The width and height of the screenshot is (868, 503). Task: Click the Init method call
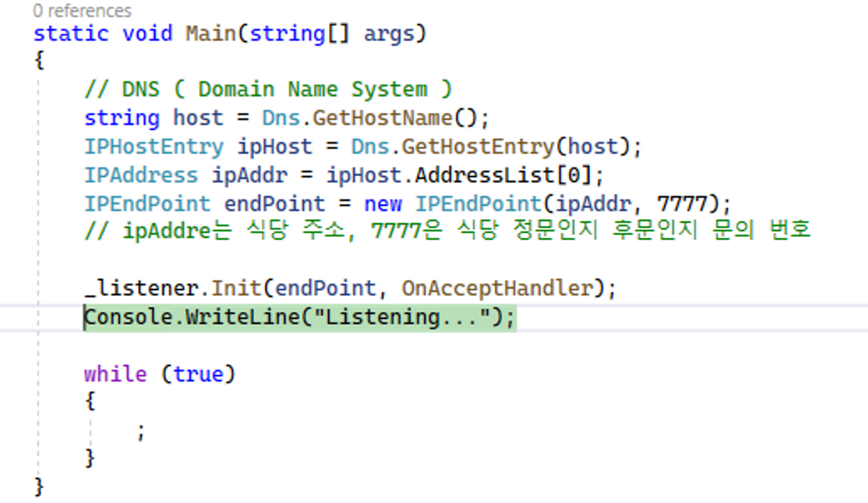[237, 288]
